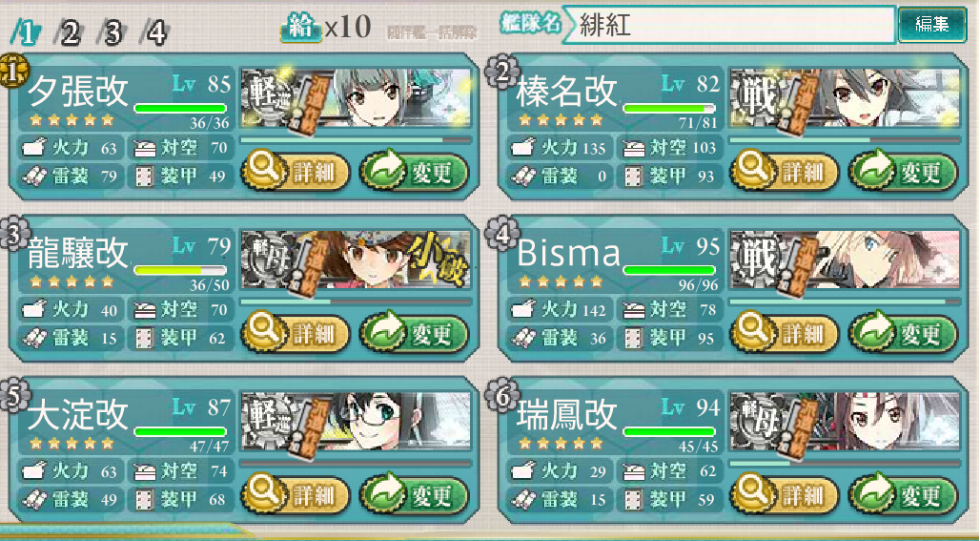
Task: Click the green swap arrow for 瑞鳳改
Action: point(876,493)
